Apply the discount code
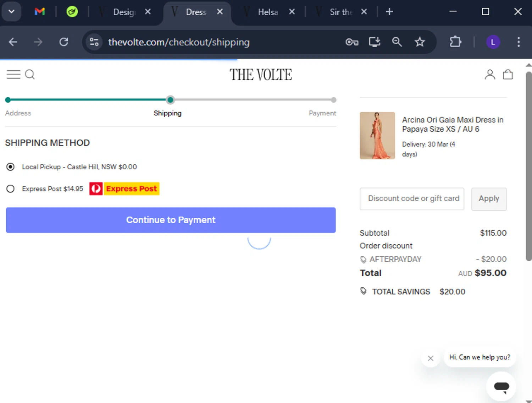 coord(489,199)
